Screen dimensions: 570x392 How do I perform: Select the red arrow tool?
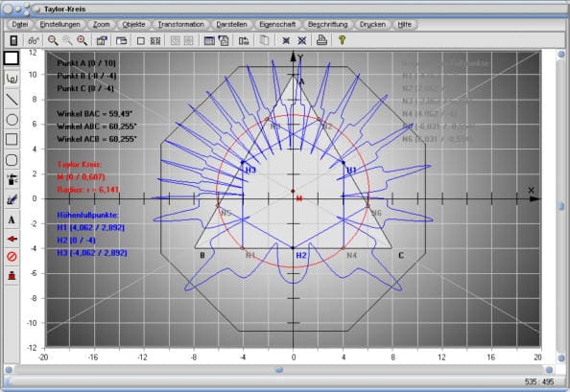[12, 239]
